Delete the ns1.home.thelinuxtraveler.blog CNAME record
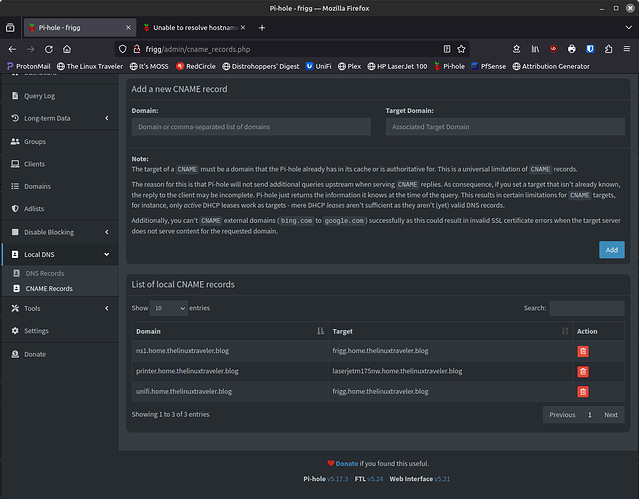Image resolution: width=639 pixels, height=499 pixels. pos(583,351)
